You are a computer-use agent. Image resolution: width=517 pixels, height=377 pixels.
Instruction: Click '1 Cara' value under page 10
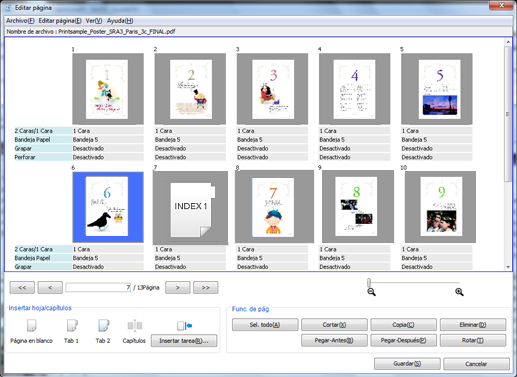click(x=437, y=249)
